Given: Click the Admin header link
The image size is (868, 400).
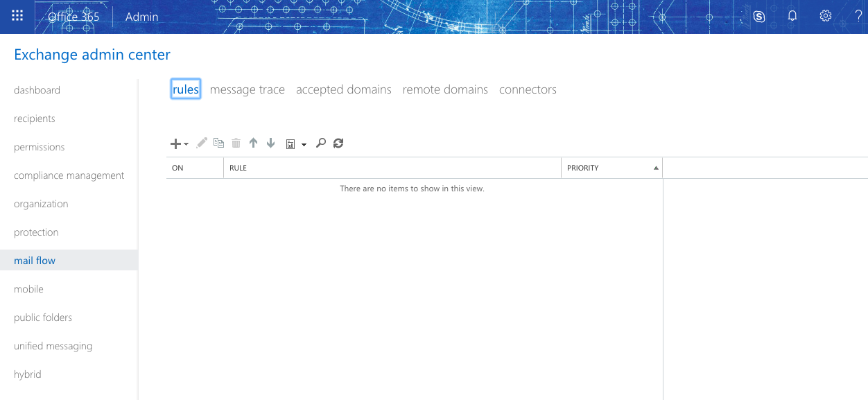Looking at the screenshot, I should point(142,17).
